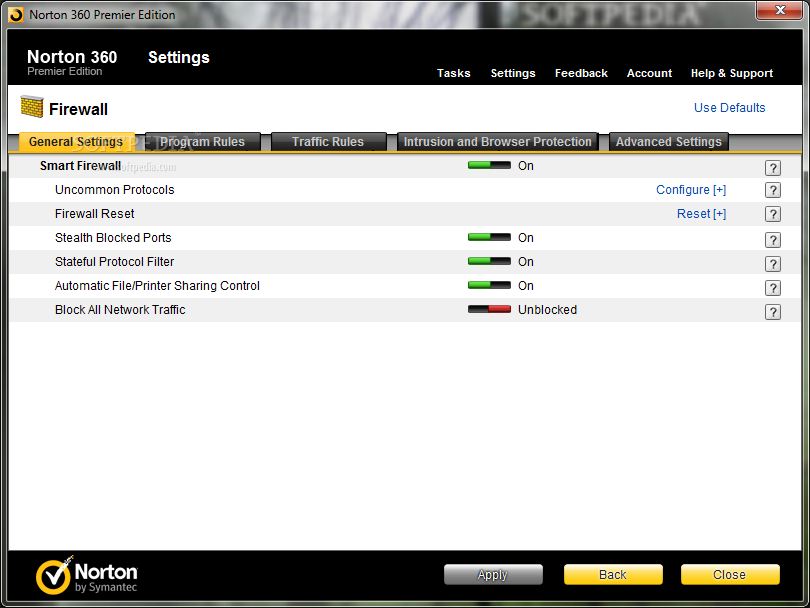
Task: Open the Program Rules tab
Action: pyautogui.click(x=202, y=142)
